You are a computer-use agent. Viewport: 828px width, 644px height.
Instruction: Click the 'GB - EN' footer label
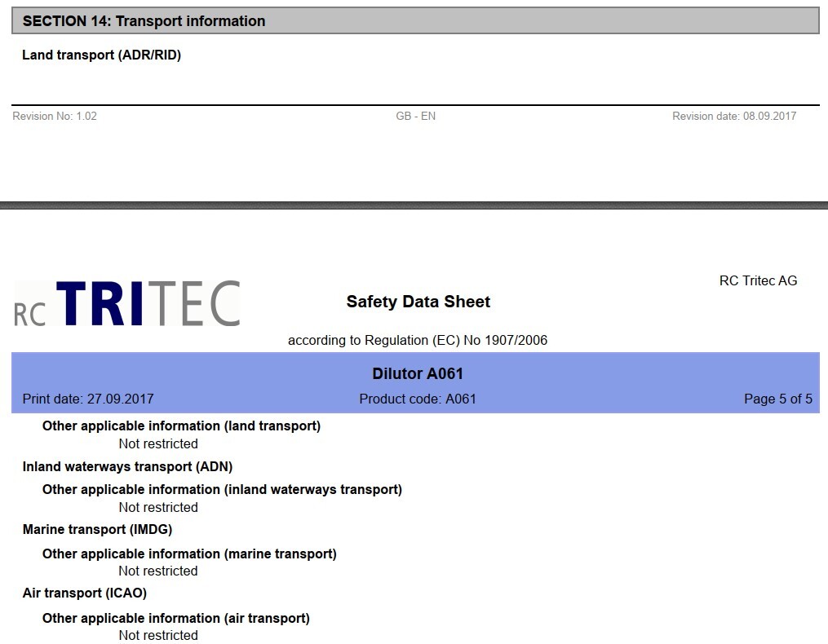pos(415,116)
